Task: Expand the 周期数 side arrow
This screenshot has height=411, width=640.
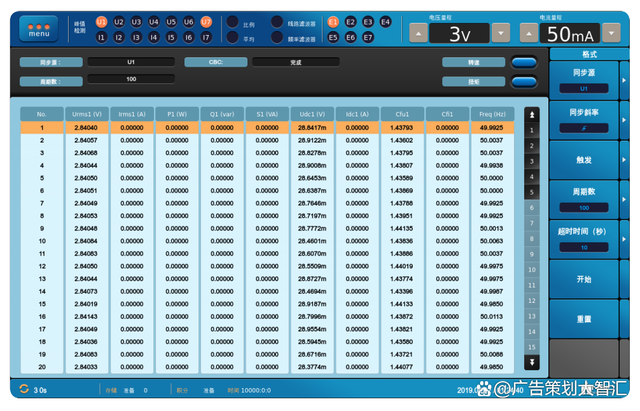Action: [x=624, y=200]
